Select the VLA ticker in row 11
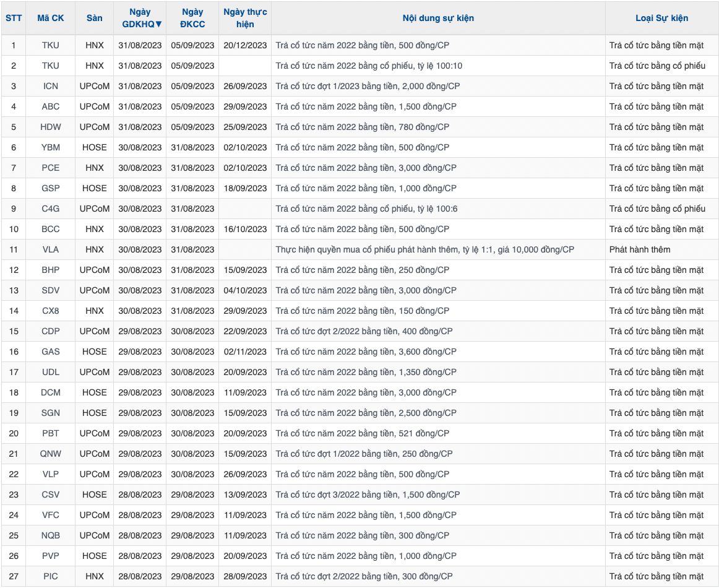Image resolution: width=719 pixels, height=588 pixels. coord(51,249)
